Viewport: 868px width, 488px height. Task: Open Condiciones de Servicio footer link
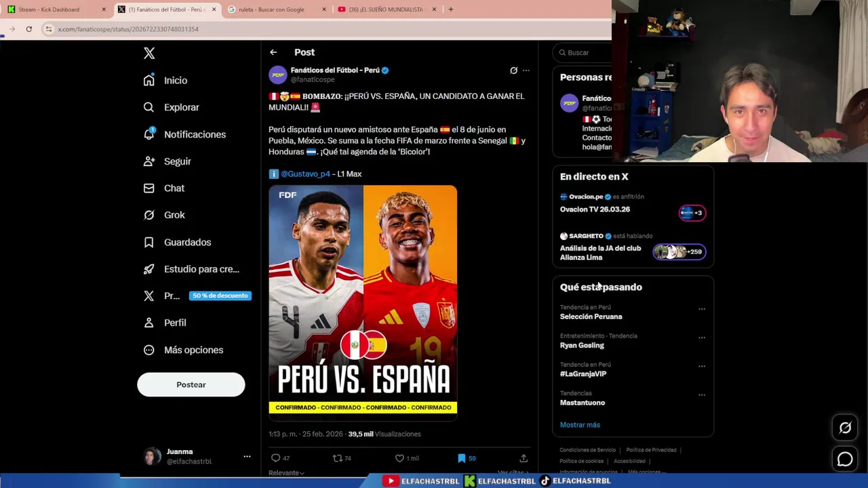[x=588, y=450]
